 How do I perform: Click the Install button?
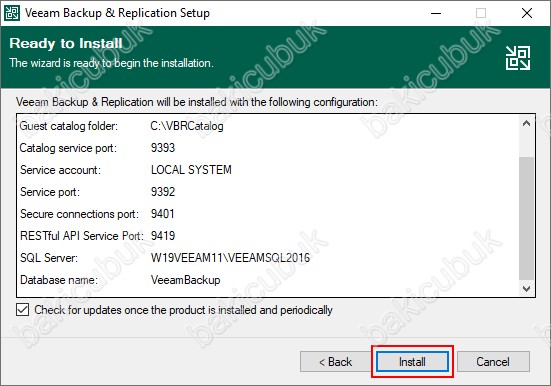412,362
